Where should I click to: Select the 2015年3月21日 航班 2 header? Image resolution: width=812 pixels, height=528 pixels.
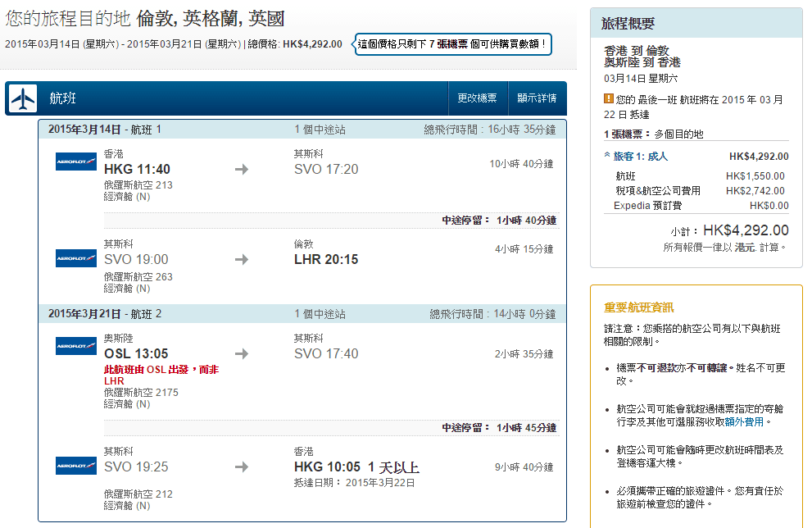click(x=105, y=314)
